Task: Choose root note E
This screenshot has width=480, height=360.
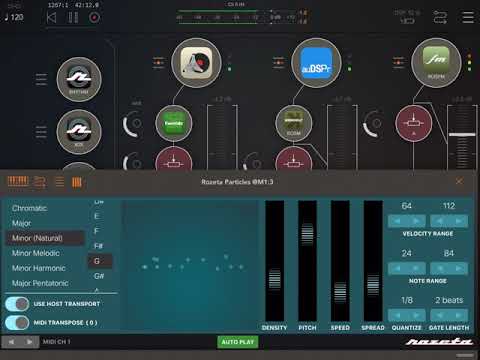Action: 97,216
